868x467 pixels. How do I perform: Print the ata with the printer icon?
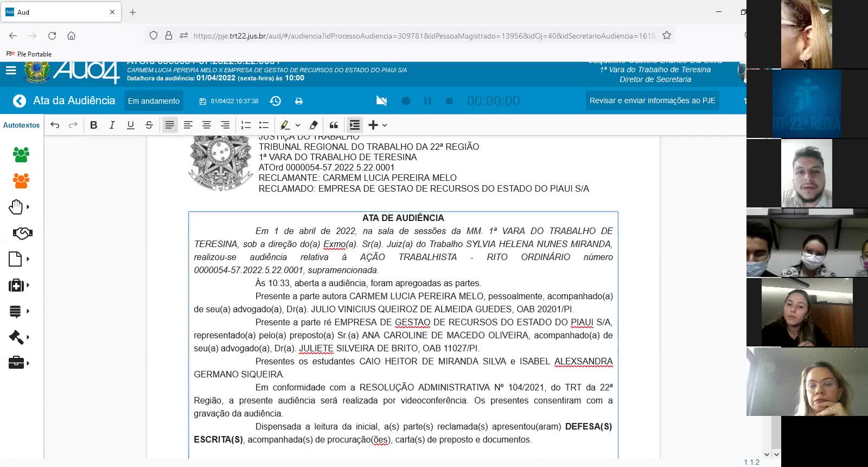tap(299, 101)
